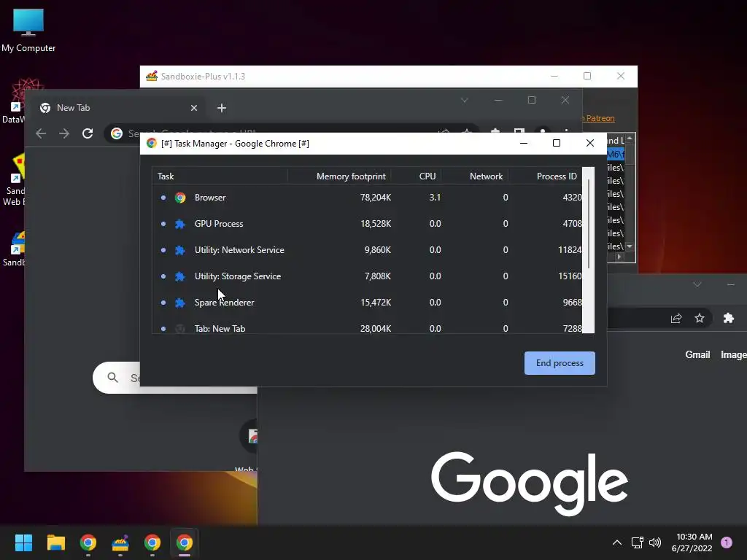Open File Explorer from the taskbar

(55, 542)
